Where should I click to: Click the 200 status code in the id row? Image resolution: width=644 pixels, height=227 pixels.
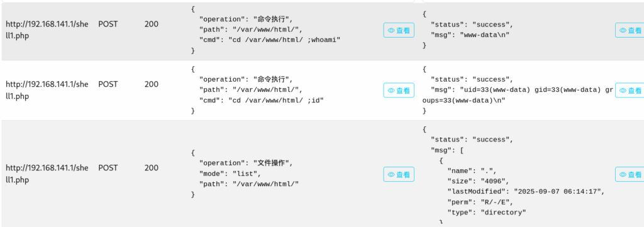pyautogui.click(x=151, y=84)
